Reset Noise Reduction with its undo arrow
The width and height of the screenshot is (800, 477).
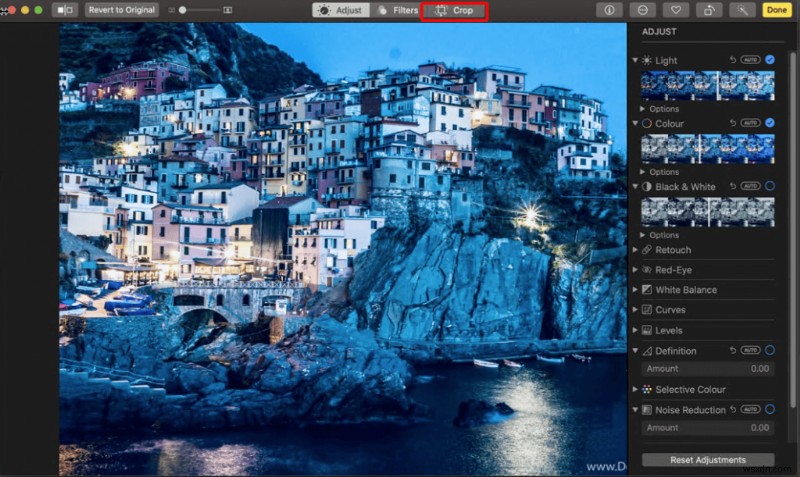(x=733, y=409)
